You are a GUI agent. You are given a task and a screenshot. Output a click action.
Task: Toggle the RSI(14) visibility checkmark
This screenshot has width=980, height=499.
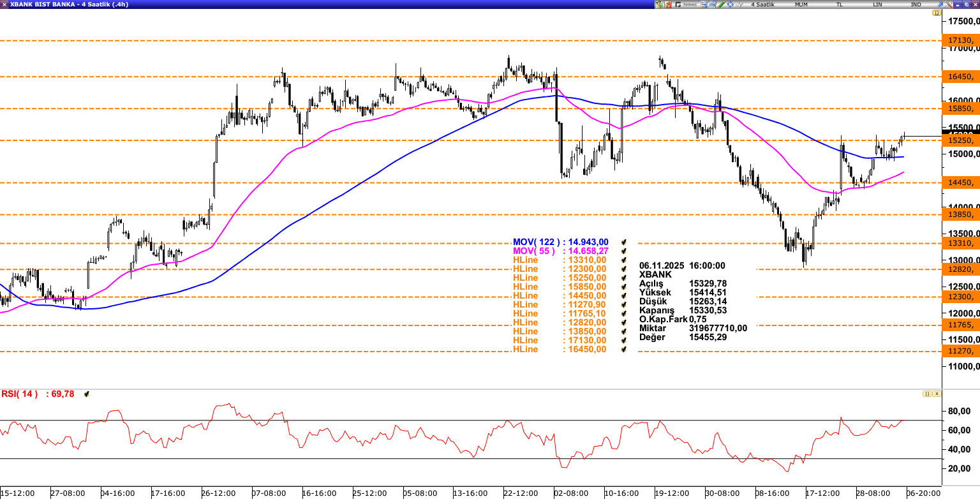87,394
